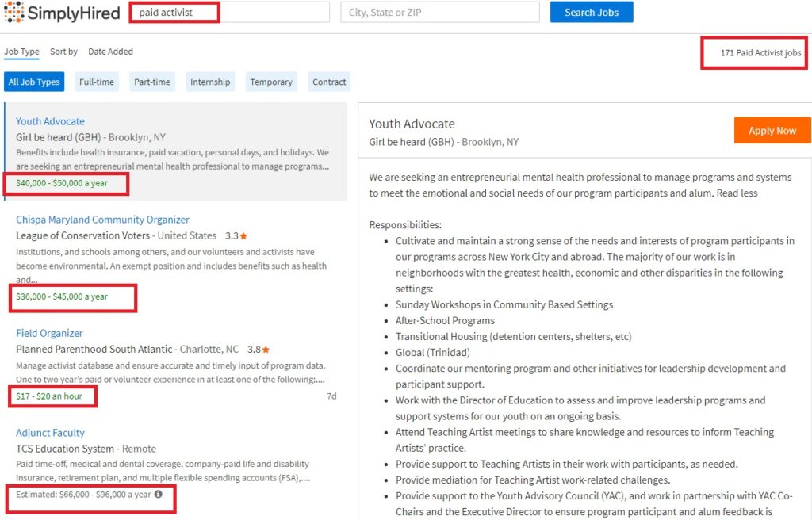The width and height of the screenshot is (812, 520).
Task: Filter results by Full-time jobs
Action: (x=97, y=82)
